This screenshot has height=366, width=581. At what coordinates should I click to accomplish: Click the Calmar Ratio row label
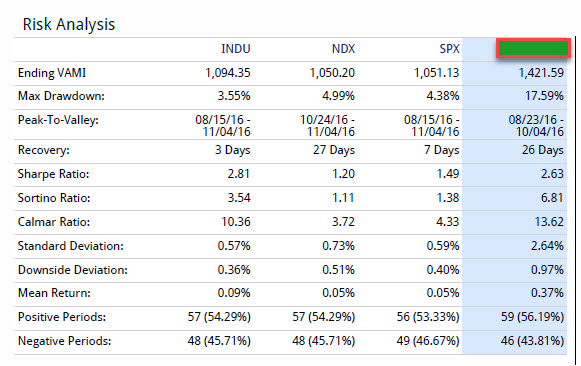click(54, 222)
